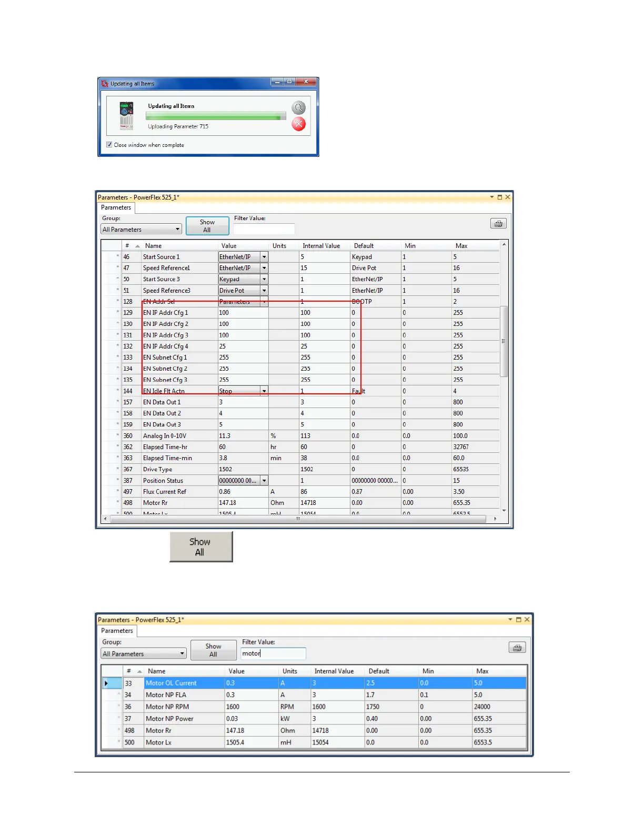
Task: Edit EN Subnet Cfg 1 value 255
Action: click(x=243, y=358)
